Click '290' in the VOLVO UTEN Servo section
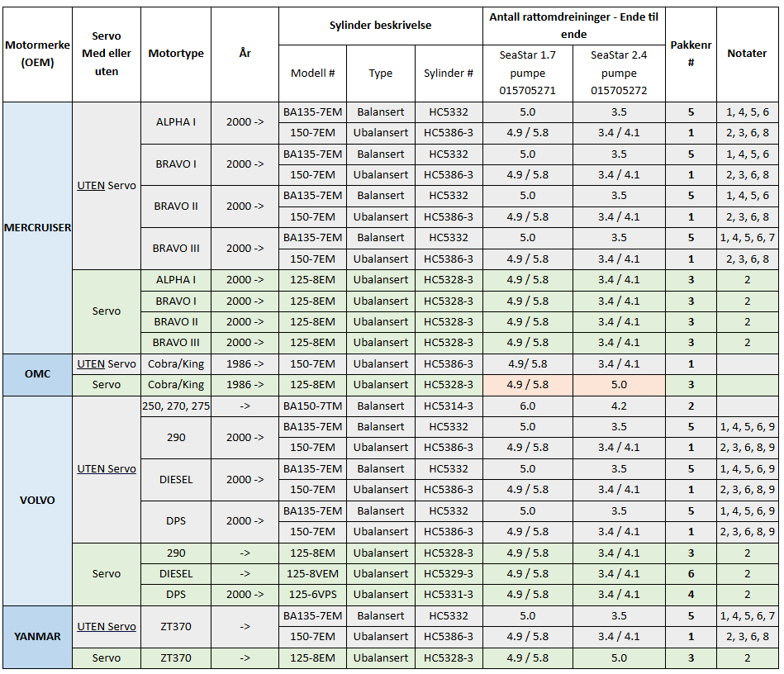Viewport: 784px width, 674px height. click(x=176, y=438)
